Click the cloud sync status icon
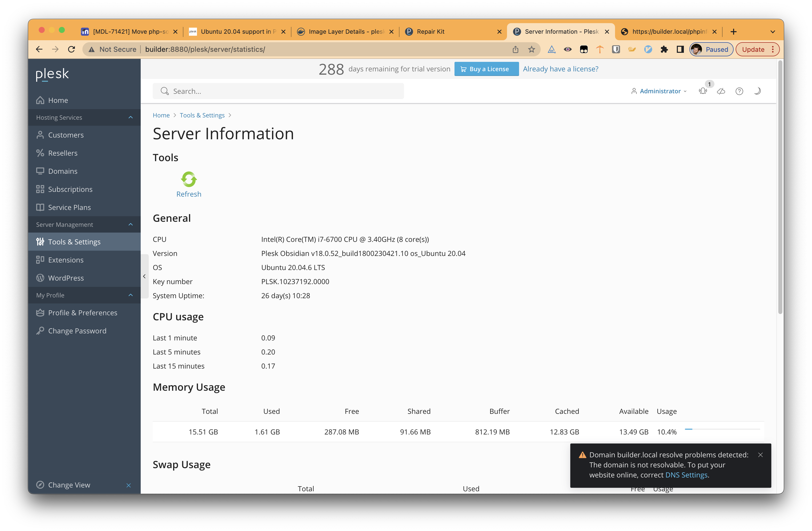The image size is (812, 531). (721, 91)
